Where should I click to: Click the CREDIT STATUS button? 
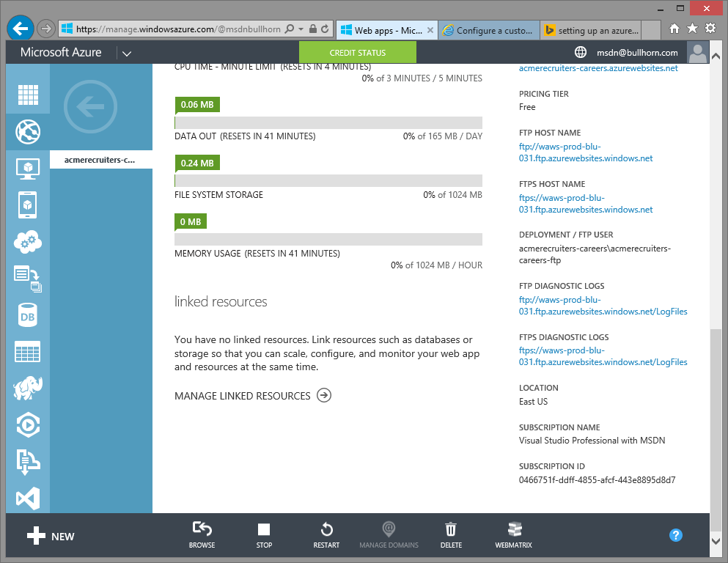pos(358,53)
